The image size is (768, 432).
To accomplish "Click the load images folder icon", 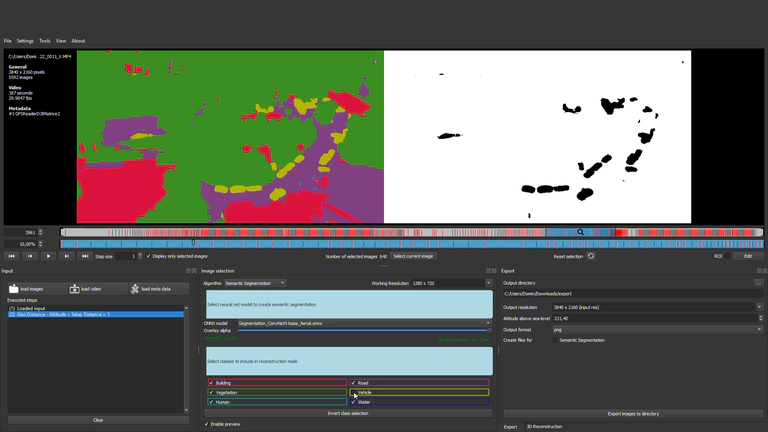I will (x=14, y=289).
